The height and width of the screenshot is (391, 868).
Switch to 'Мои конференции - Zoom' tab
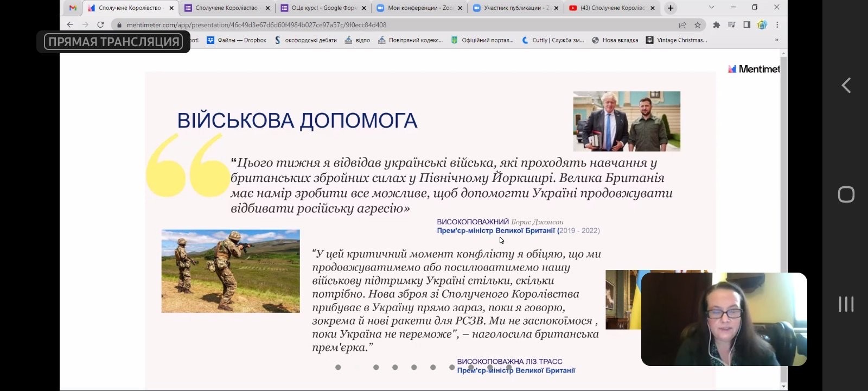(419, 8)
